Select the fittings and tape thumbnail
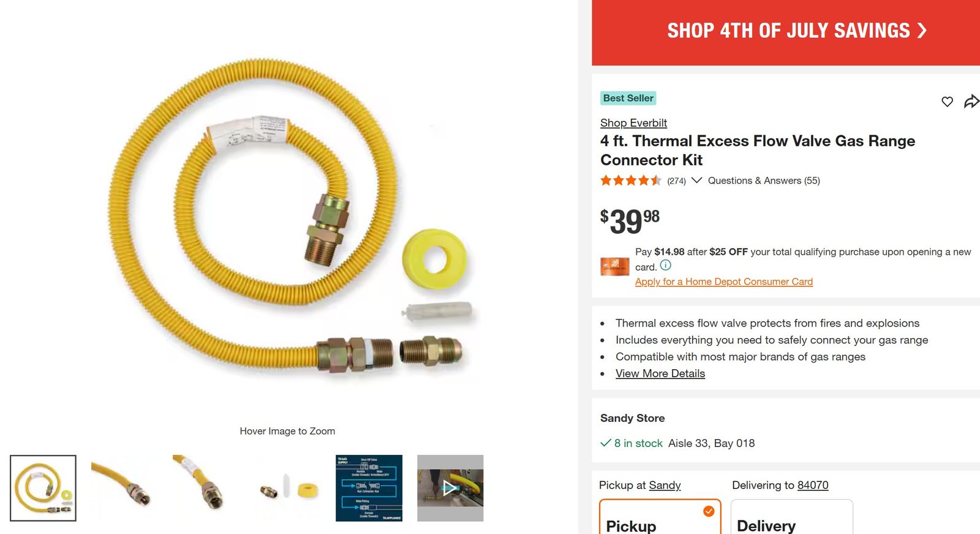The image size is (980, 534). click(x=287, y=488)
